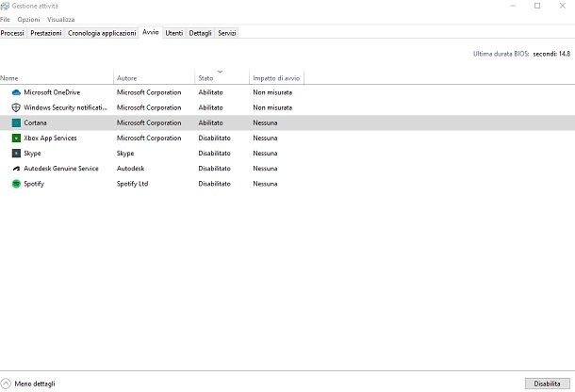Select the Windows Security notificati... entry
This screenshot has height=392, width=575.
click(x=66, y=107)
